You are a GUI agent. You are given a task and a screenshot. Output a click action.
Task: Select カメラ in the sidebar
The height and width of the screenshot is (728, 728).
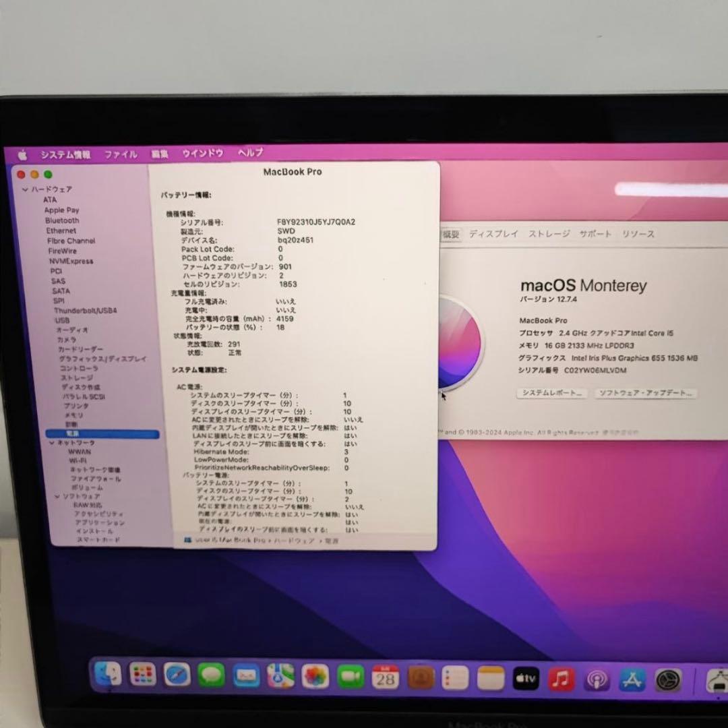[67, 339]
